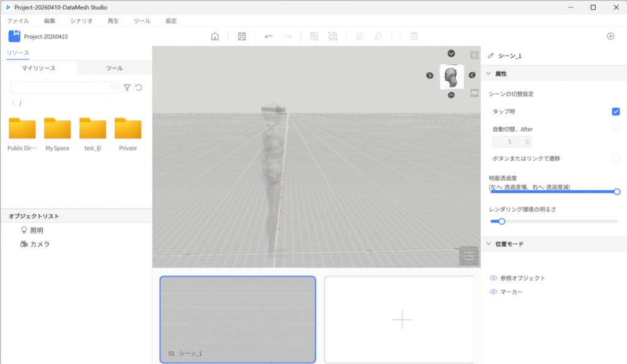Rotate view with the left arrow by head cube
The width and height of the screenshot is (627, 364).
(x=430, y=75)
